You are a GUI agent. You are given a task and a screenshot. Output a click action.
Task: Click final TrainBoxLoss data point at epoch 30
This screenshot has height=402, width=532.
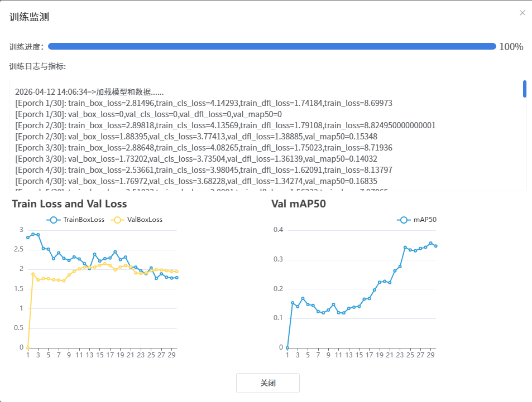tap(177, 278)
